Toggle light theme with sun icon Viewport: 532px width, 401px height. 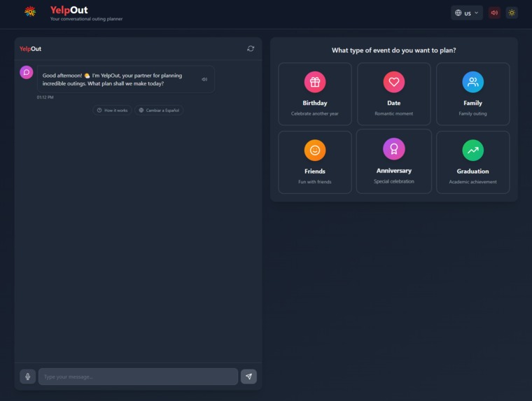(512, 13)
